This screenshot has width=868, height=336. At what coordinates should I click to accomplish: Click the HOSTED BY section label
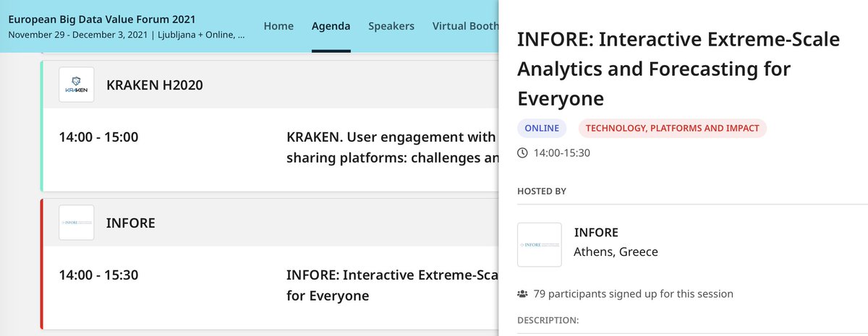pyautogui.click(x=542, y=191)
